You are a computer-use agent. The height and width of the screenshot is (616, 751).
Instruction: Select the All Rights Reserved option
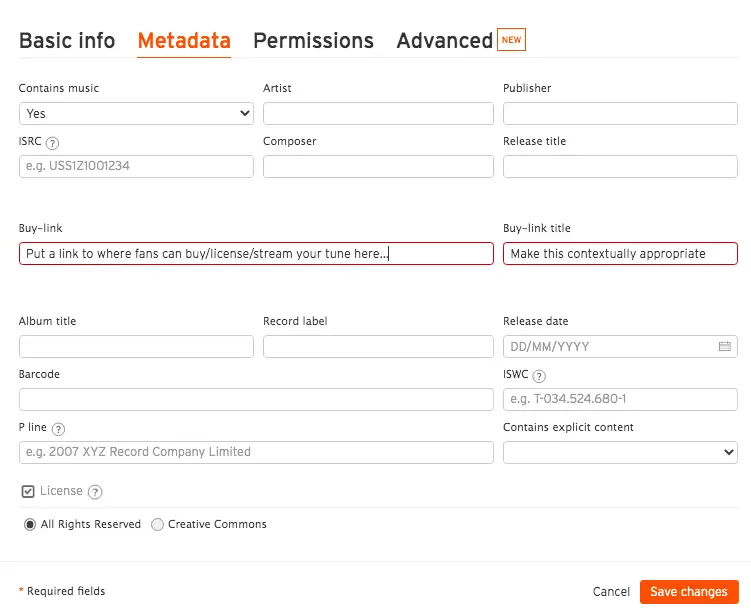pyautogui.click(x=30, y=525)
